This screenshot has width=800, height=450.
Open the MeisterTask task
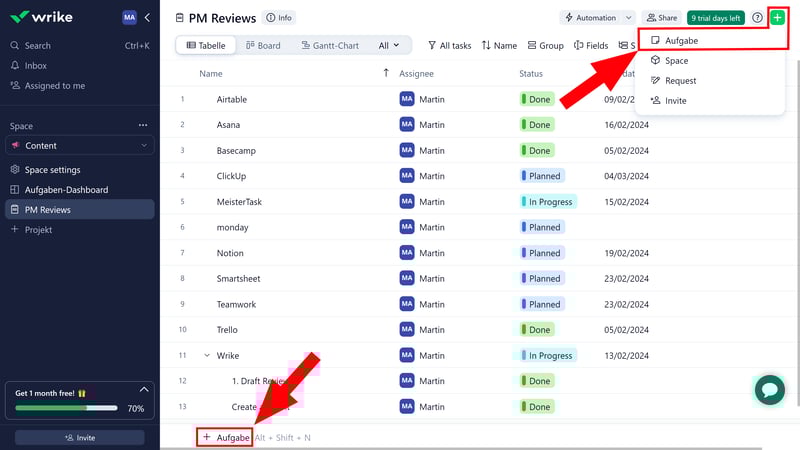[x=239, y=202]
